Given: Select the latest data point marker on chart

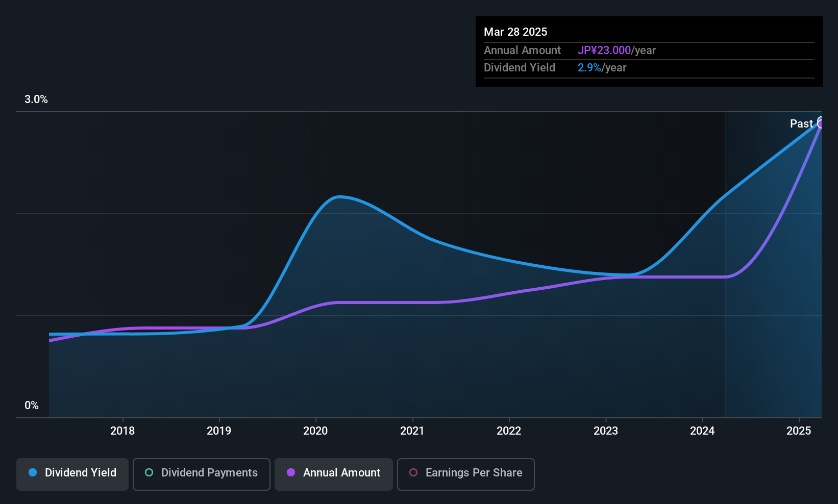Looking at the screenshot, I should (x=821, y=123).
